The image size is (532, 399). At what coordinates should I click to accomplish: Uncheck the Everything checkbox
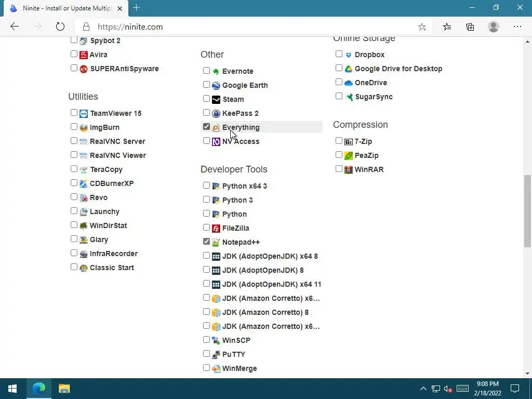coord(206,127)
